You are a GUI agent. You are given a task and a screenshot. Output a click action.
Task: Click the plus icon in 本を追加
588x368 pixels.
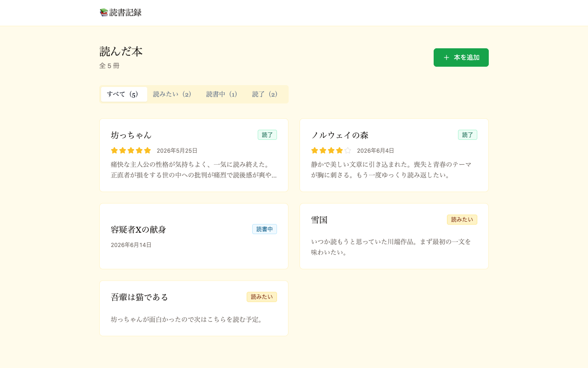447,57
